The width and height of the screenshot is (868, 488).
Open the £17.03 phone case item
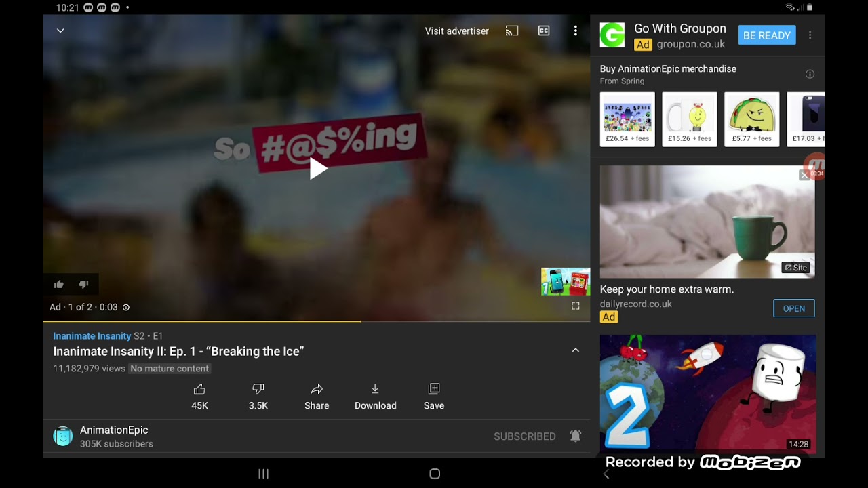pyautogui.click(x=806, y=119)
